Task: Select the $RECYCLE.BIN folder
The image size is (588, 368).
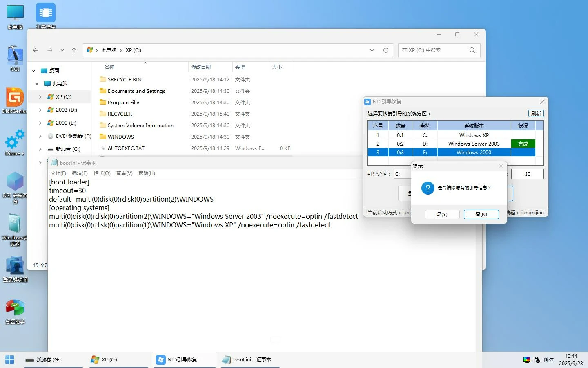Action: pyautogui.click(x=125, y=80)
